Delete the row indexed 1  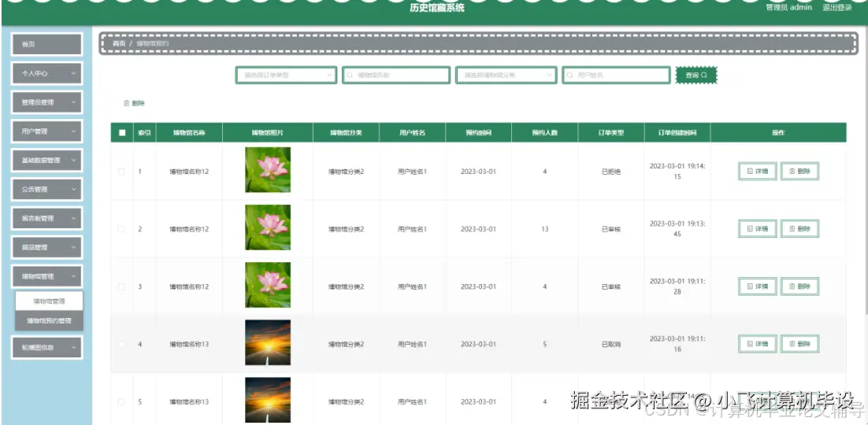(800, 172)
